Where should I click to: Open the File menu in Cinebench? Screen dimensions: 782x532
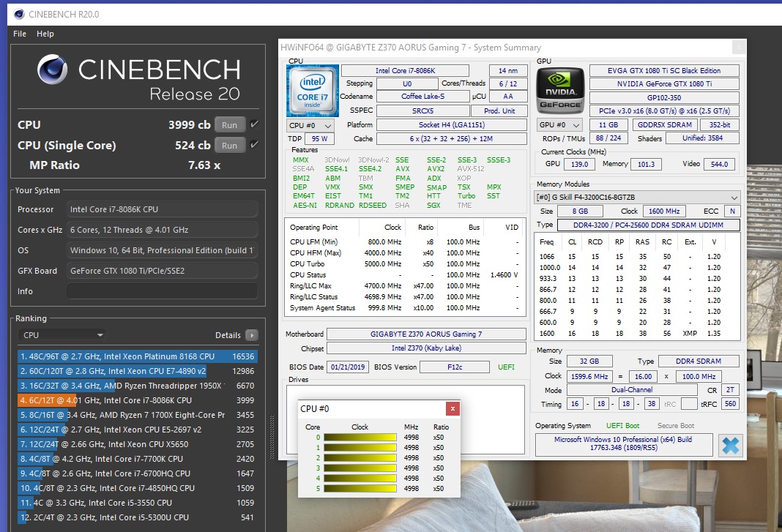pos(19,33)
